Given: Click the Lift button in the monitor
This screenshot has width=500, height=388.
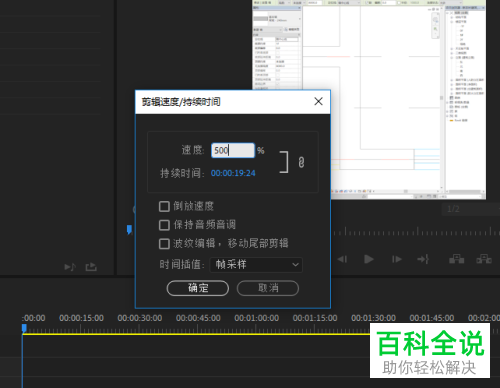Looking at the screenshot, I should point(456,259).
